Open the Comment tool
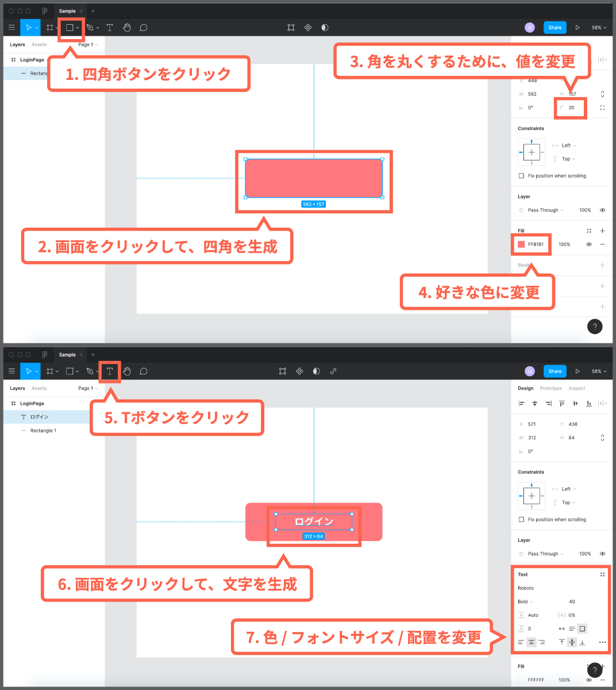This screenshot has width=616, height=690. (143, 27)
